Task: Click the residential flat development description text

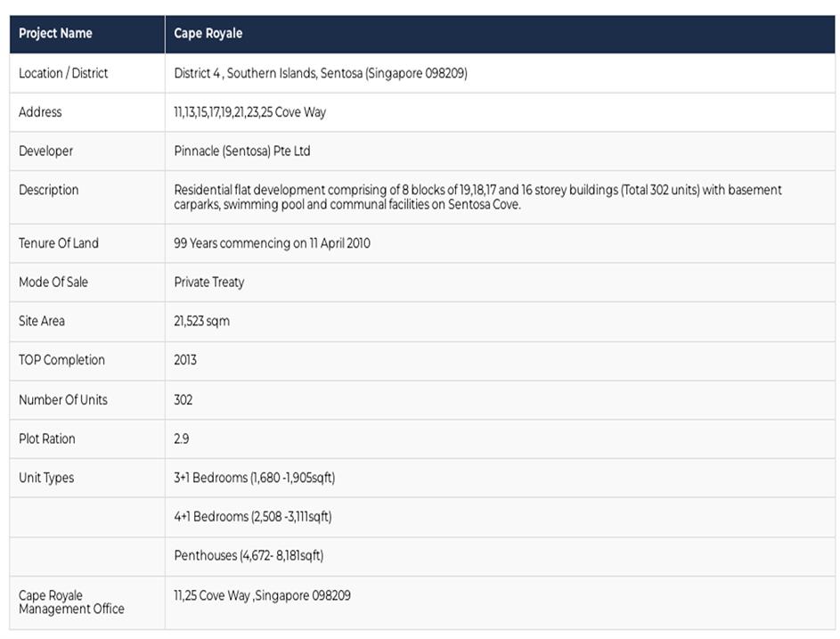Action: click(x=477, y=197)
